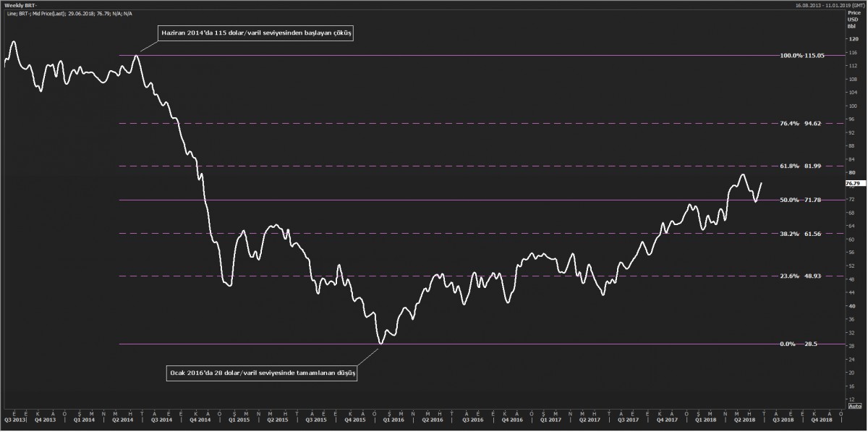The image size is (868, 432).
Task: Click the 100.0% 115.05 Fibonacci level label
Action: pyautogui.click(x=802, y=56)
